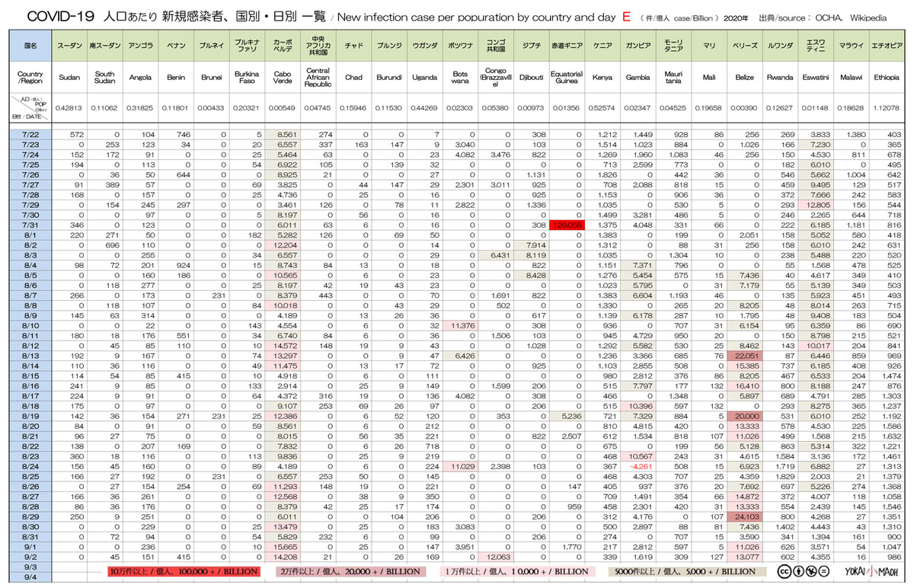Click the Brunei column header

(x=210, y=78)
